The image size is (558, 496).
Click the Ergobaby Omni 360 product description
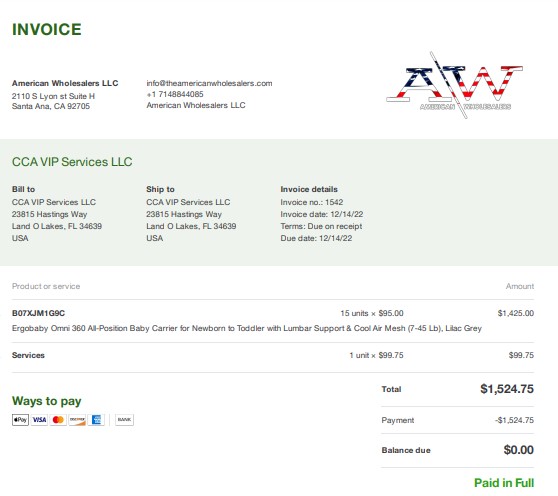(x=247, y=328)
